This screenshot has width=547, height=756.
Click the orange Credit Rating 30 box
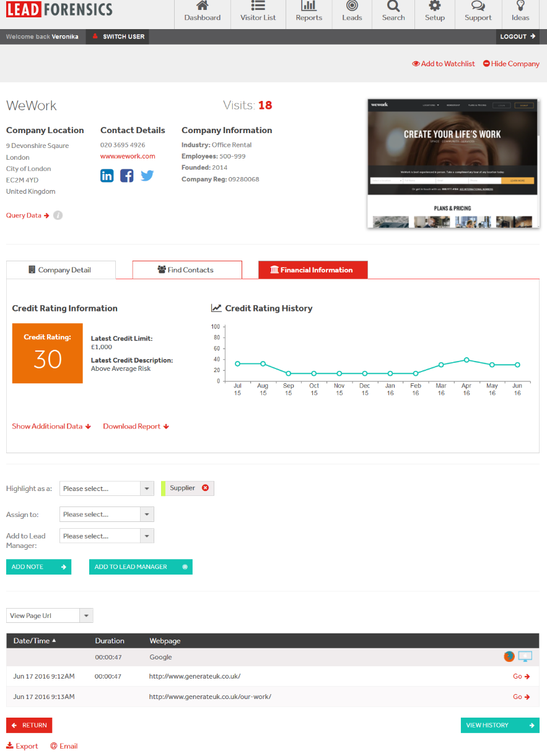click(x=47, y=353)
